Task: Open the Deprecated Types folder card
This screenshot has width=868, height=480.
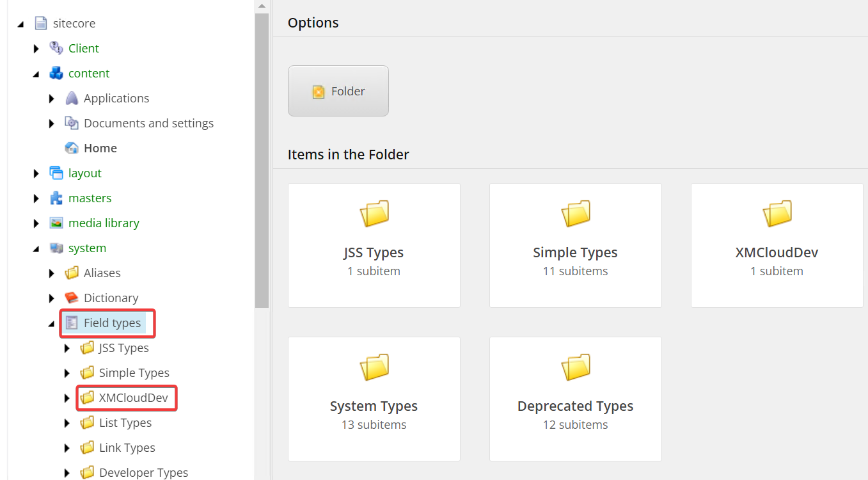Action: coord(574,399)
